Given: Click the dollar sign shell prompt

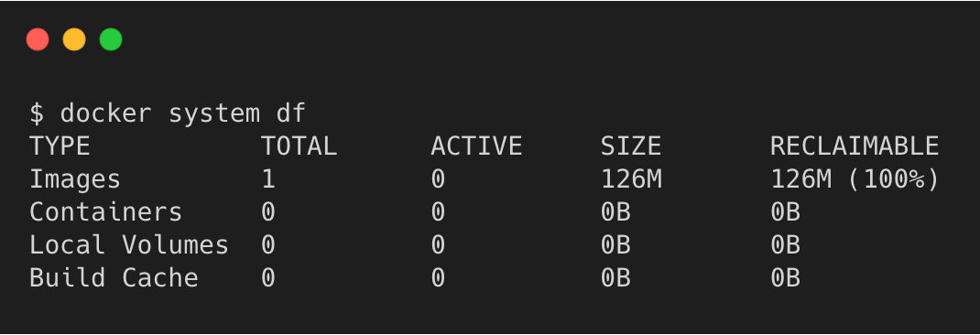Looking at the screenshot, I should [37, 113].
